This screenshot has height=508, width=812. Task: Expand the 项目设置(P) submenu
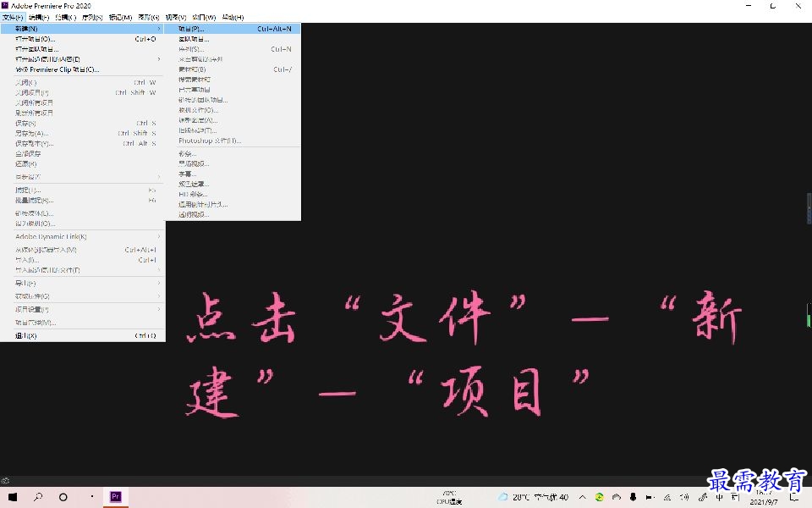[x=83, y=310]
